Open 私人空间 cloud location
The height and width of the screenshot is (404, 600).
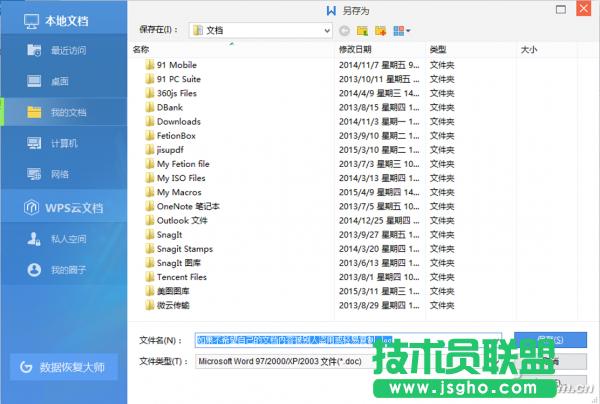[x=68, y=239]
